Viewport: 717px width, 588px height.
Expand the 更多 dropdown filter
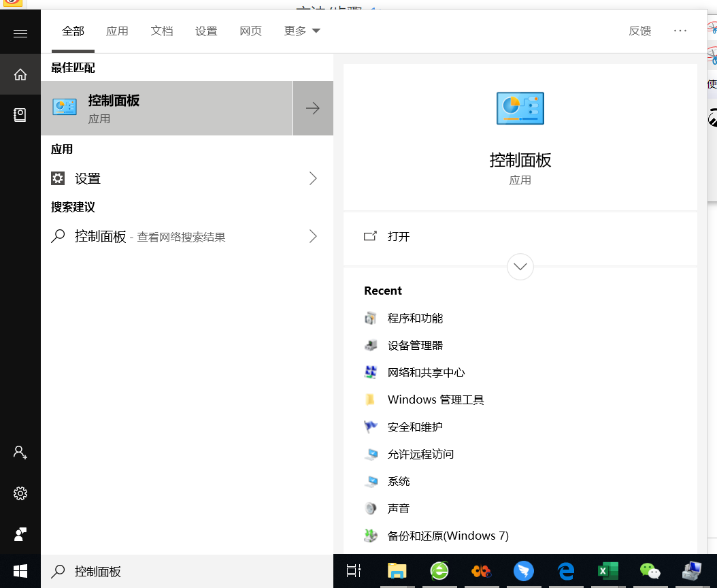click(302, 31)
